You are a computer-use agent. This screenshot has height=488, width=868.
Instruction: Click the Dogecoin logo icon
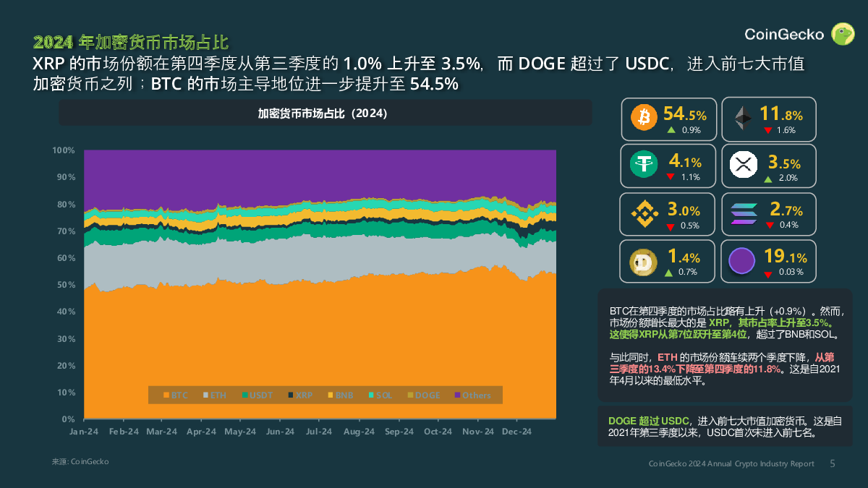point(644,261)
